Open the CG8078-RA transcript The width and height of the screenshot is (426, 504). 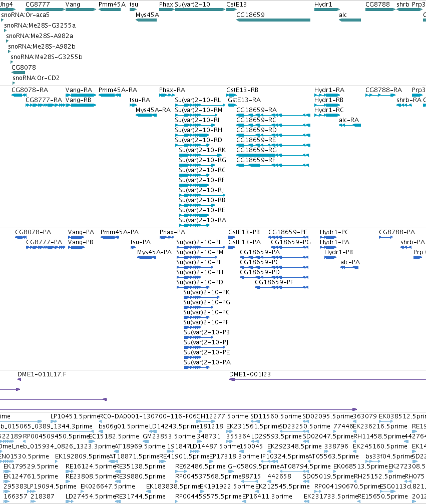pos(19,95)
